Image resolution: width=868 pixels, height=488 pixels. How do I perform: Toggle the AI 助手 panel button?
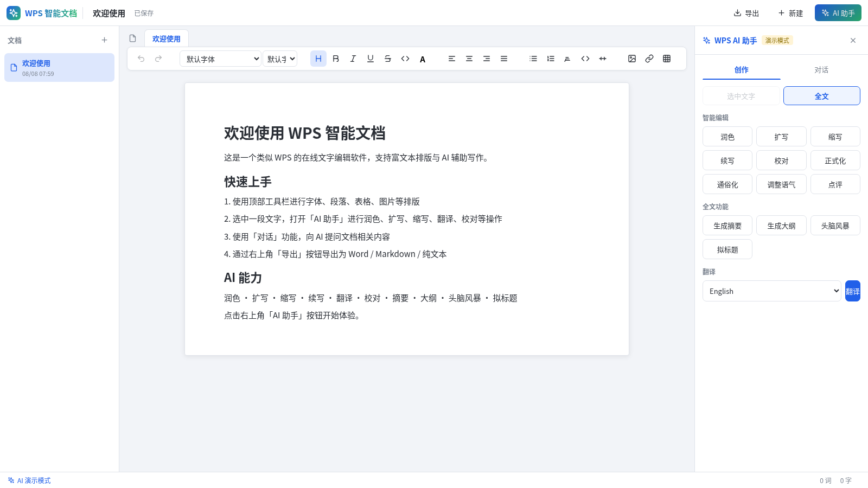pyautogui.click(x=838, y=13)
